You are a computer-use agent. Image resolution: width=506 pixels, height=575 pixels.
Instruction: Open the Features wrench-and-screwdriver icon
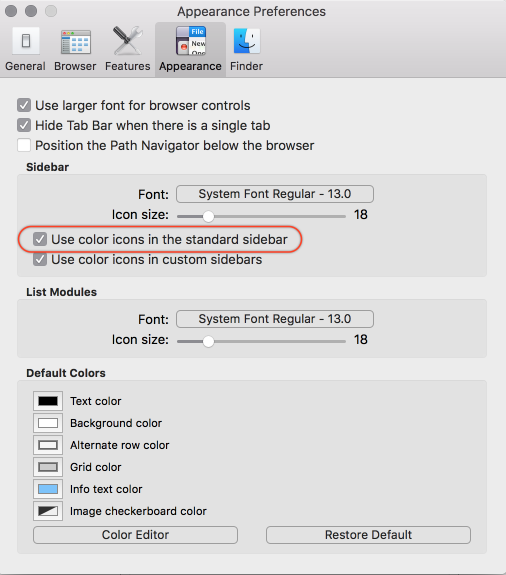coord(127,41)
